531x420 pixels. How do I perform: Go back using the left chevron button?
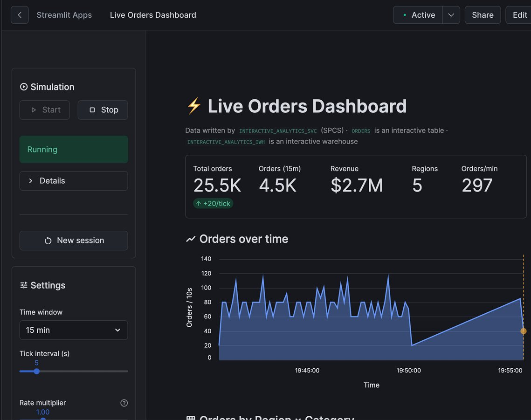pos(20,15)
